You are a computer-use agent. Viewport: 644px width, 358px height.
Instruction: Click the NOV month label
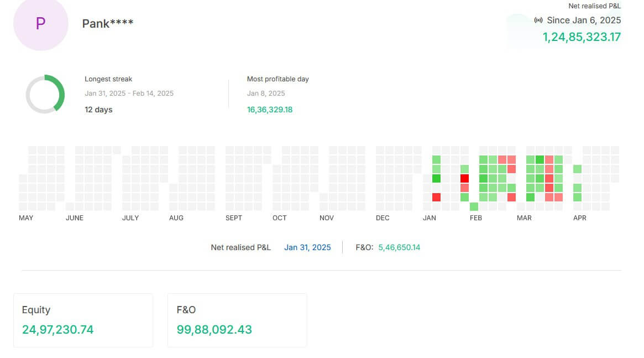(x=327, y=218)
